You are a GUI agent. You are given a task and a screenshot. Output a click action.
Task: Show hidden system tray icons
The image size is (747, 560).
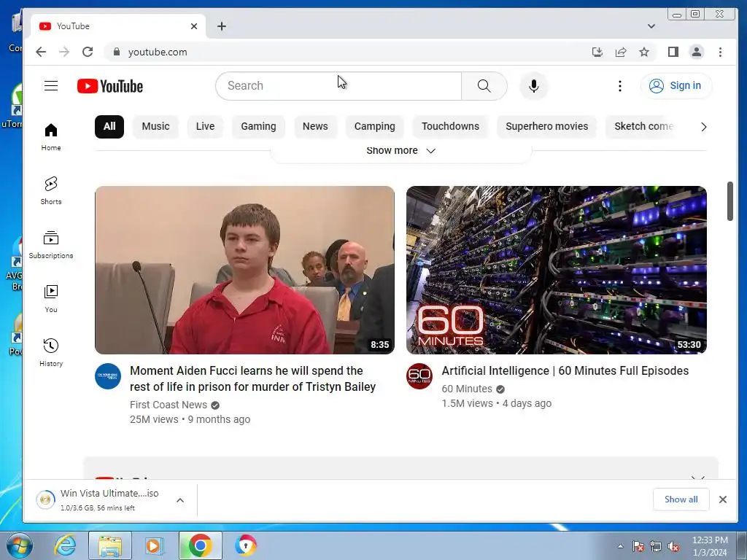[x=620, y=547]
